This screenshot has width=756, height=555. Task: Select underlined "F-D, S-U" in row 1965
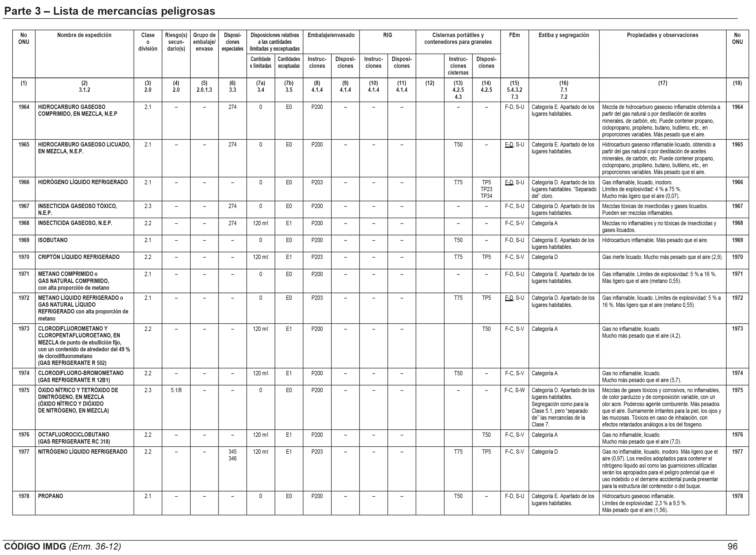pos(514,144)
